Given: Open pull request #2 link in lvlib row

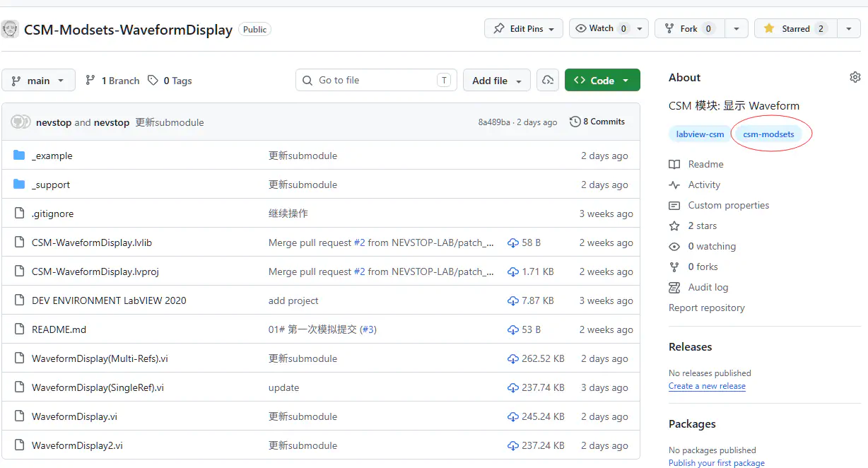Looking at the screenshot, I should (x=359, y=242).
